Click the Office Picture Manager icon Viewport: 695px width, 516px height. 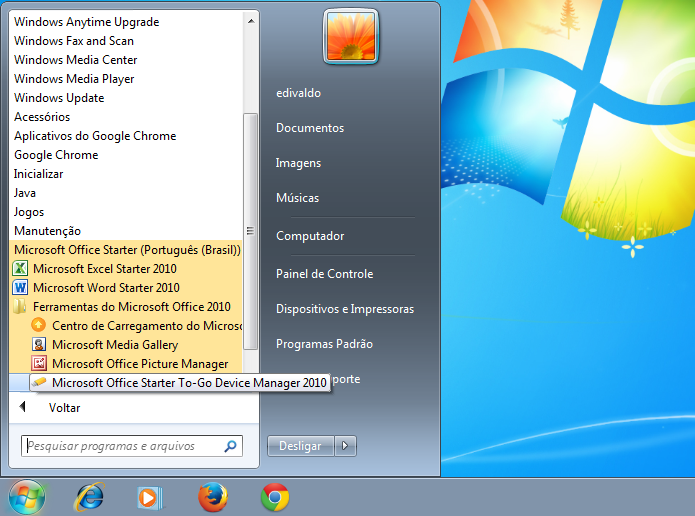39,364
